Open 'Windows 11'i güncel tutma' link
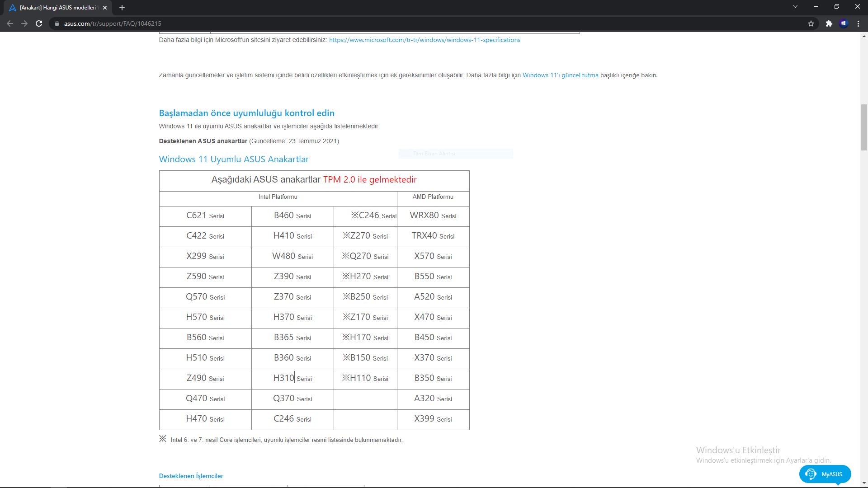This screenshot has width=868, height=488. click(x=560, y=75)
